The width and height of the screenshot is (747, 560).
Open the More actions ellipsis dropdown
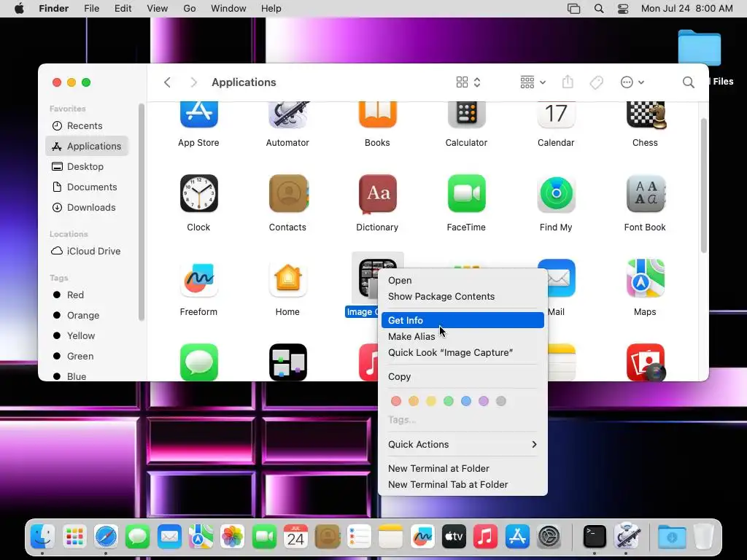[x=632, y=82]
